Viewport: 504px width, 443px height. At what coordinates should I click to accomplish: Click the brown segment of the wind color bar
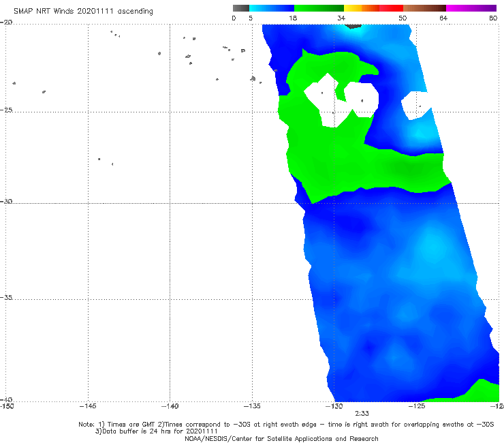coord(424,8)
